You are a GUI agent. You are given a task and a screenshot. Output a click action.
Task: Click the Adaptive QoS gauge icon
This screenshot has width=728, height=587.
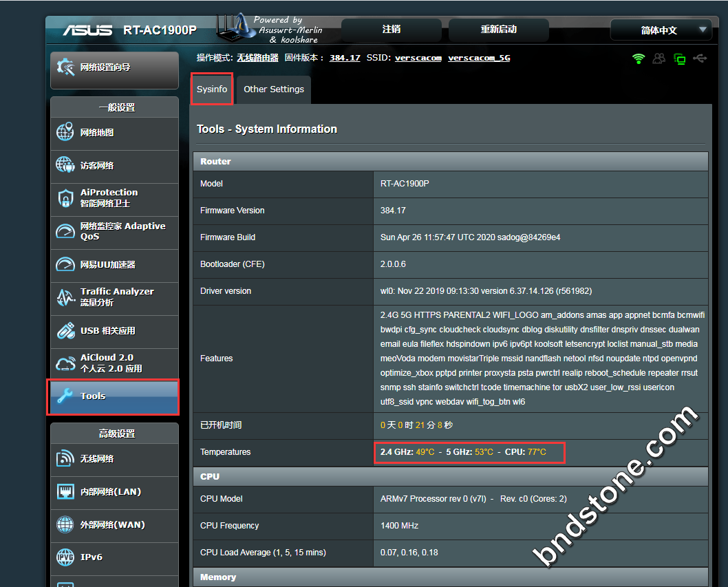pyautogui.click(x=65, y=231)
